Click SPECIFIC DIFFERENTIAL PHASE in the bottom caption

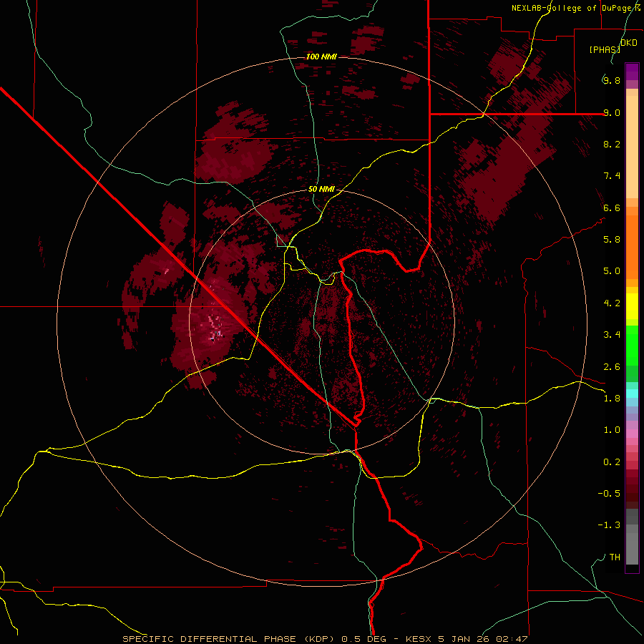209,639
